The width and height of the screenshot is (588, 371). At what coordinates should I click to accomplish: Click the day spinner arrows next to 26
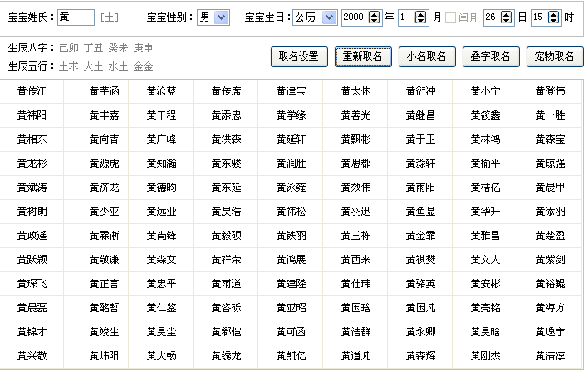[x=506, y=17]
